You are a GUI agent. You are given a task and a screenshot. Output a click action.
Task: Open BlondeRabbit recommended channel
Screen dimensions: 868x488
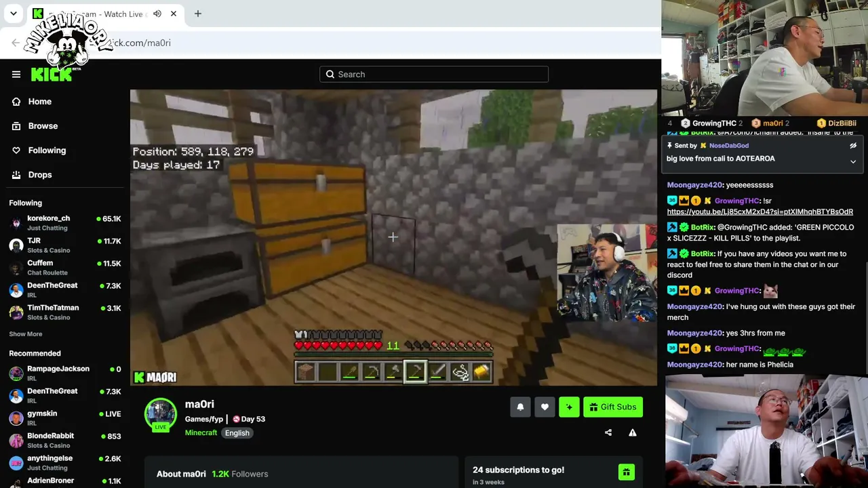tap(65, 441)
